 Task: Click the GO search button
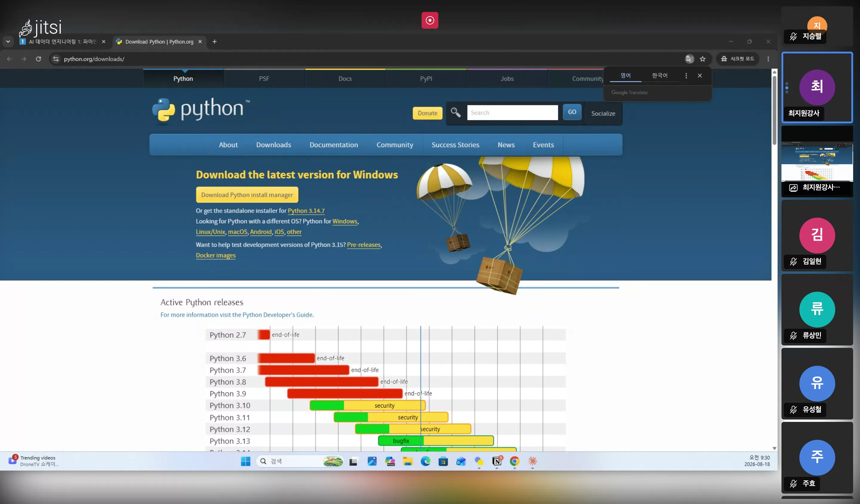(572, 112)
